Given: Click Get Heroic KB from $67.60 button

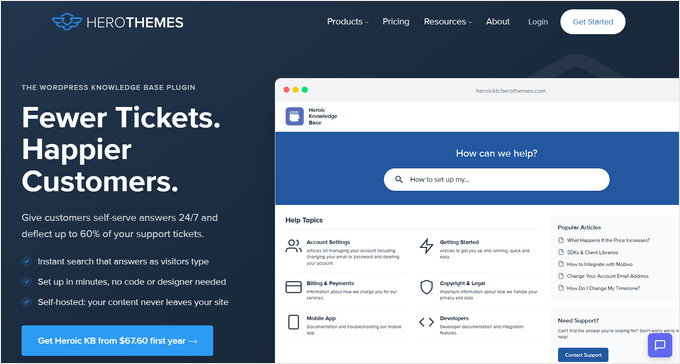Looking at the screenshot, I should (x=117, y=341).
